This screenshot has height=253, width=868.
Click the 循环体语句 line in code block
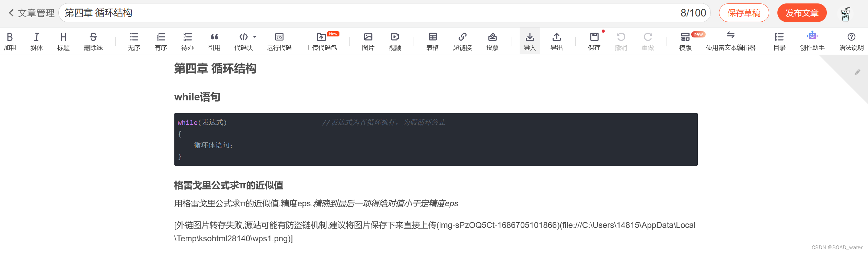tap(213, 145)
